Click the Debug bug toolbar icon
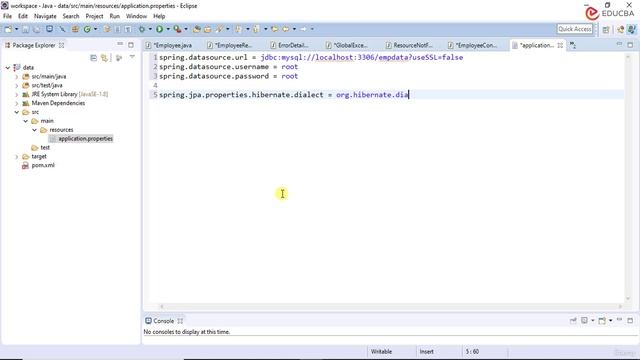 point(142,29)
